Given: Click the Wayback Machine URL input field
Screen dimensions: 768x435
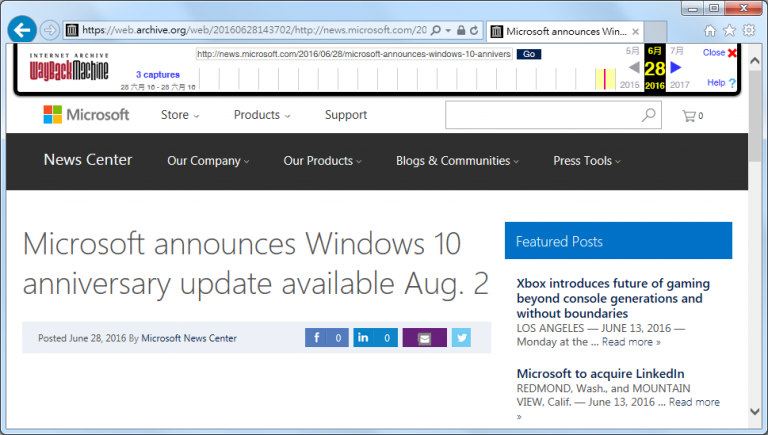Looking at the screenshot, I should click(354, 54).
